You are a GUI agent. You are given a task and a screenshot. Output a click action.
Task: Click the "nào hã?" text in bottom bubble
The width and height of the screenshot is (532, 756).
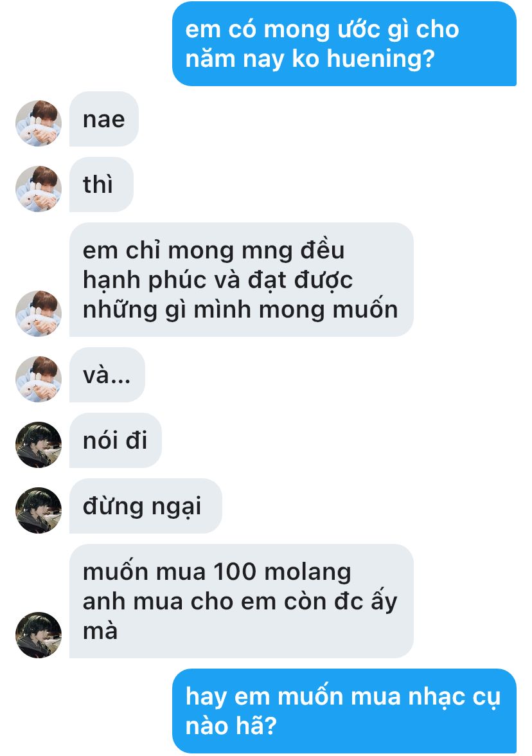pyautogui.click(x=231, y=726)
